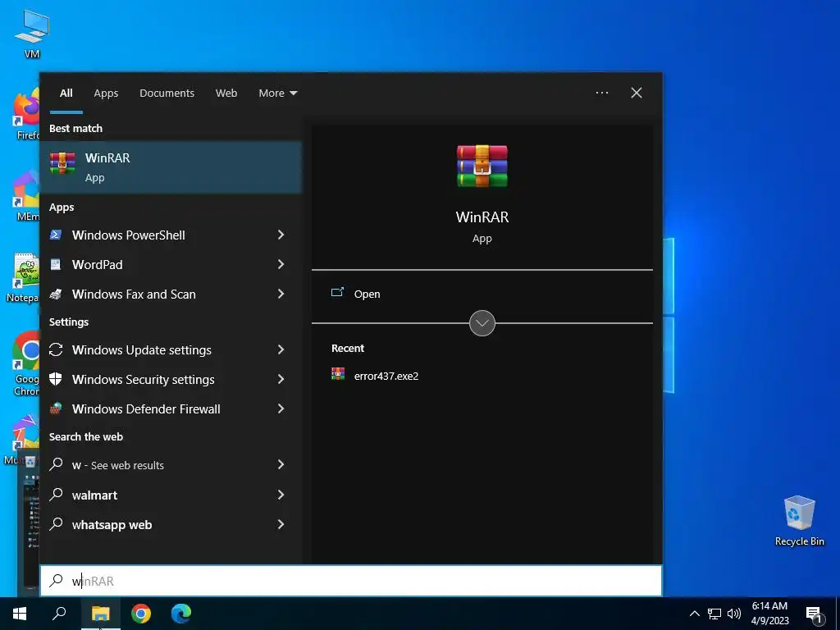Open File Explorer from taskbar
The height and width of the screenshot is (630, 840).
pos(100,614)
